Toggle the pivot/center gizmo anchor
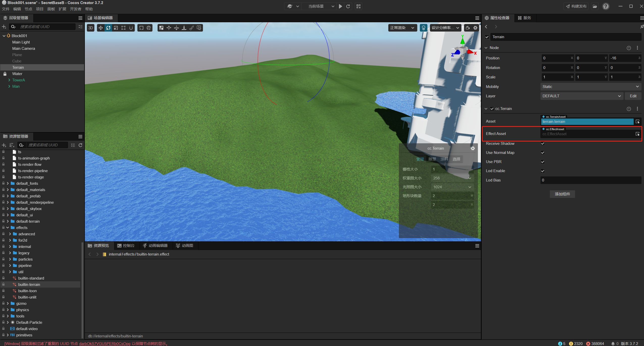This screenshot has height=346, width=644. [141, 28]
